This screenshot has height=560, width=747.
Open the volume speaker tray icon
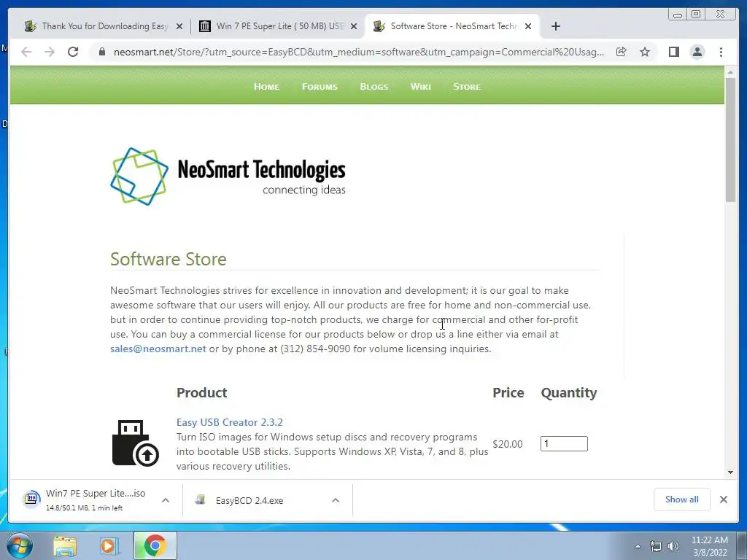(673, 547)
